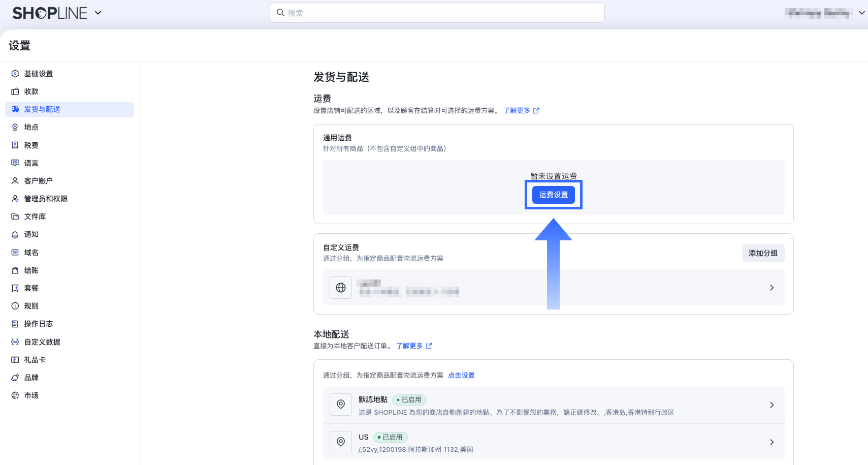The width and height of the screenshot is (868, 465).
Task: Click the 市场 globe icon in sidebar
Action: click(15, 395)
